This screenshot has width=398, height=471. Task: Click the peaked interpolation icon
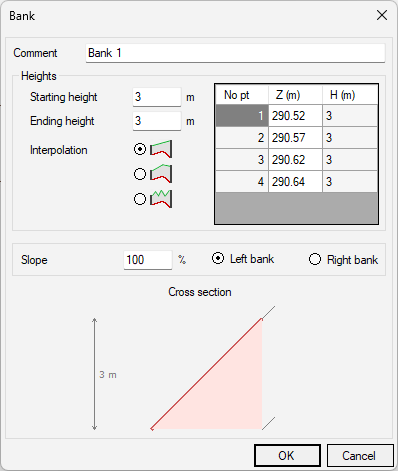[x=161, y=174]
